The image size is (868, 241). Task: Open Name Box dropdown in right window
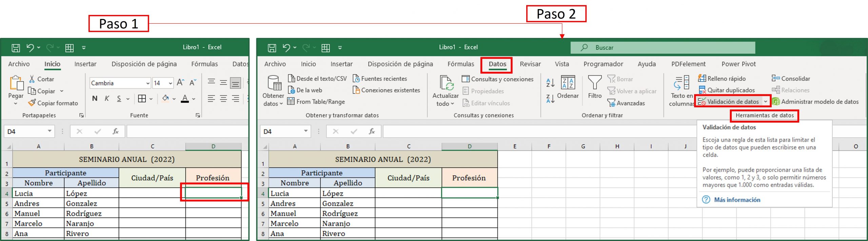tap(306, 131)
